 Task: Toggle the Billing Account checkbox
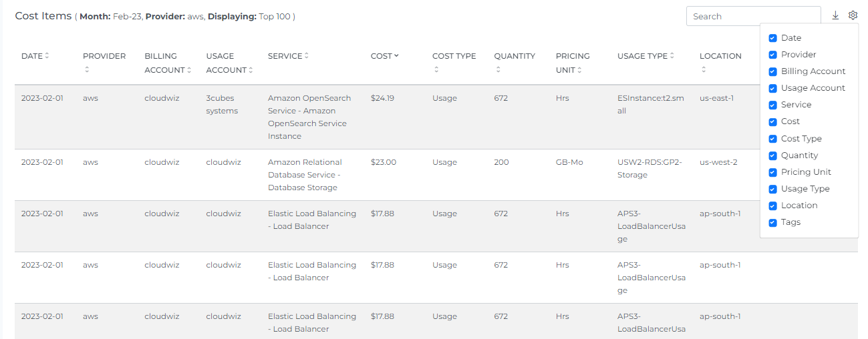[773, 71]
